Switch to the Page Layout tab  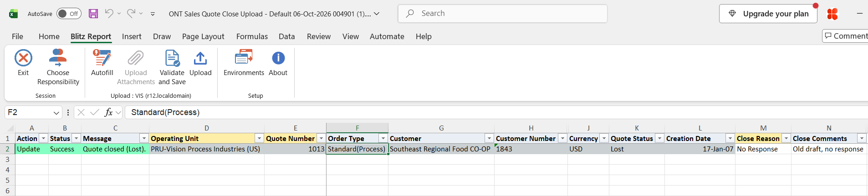point(203,36)
